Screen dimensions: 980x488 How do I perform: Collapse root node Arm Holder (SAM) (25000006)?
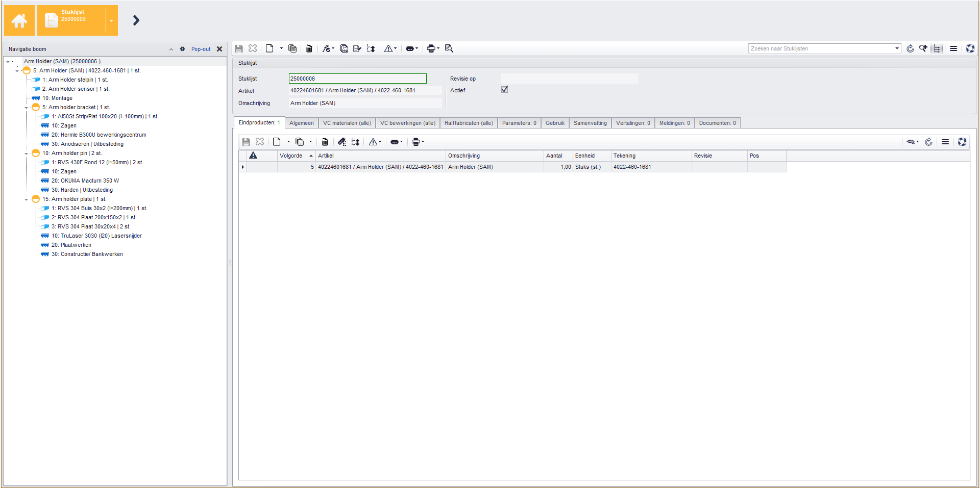(8, 62)
